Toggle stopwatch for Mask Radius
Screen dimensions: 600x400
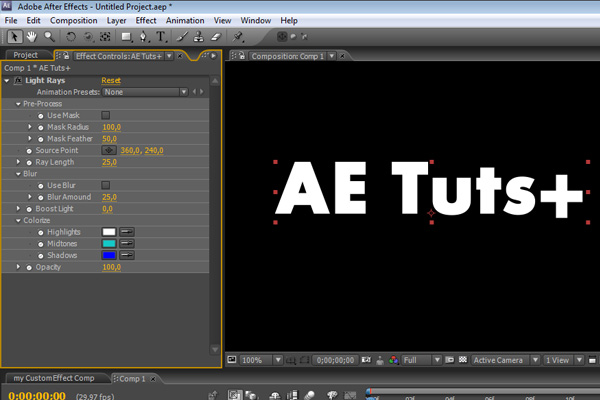point(41,127)
